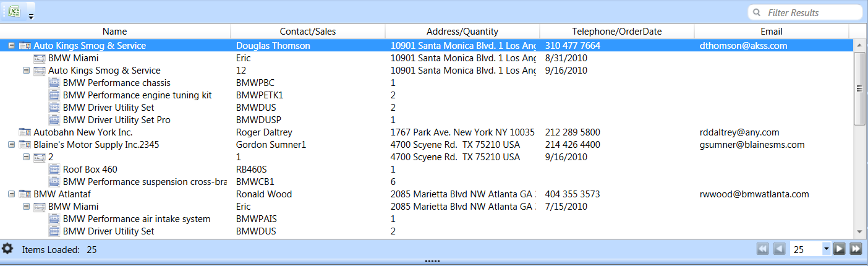Collapse the nested Auto Kings Smog & Service order
This screenshot has width=868, height=266.
(26, 71)
